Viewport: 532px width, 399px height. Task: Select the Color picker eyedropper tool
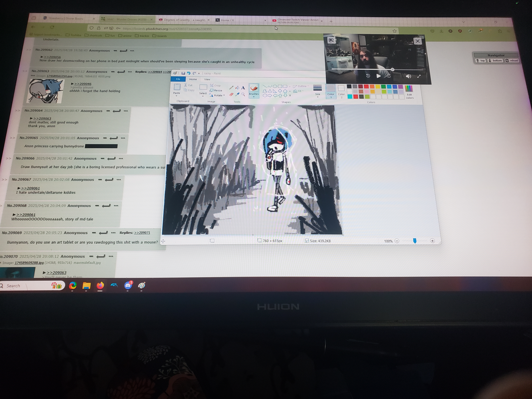(x=237, y=94)
